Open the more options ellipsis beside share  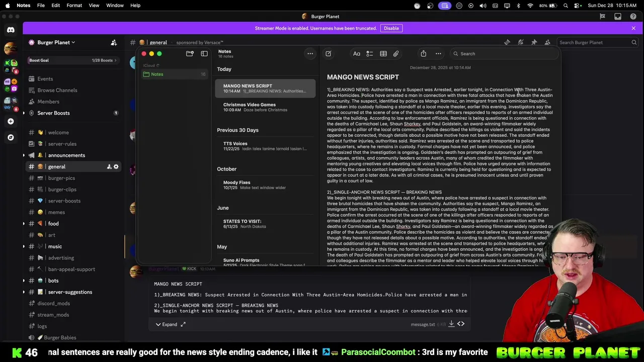point(438,54)
